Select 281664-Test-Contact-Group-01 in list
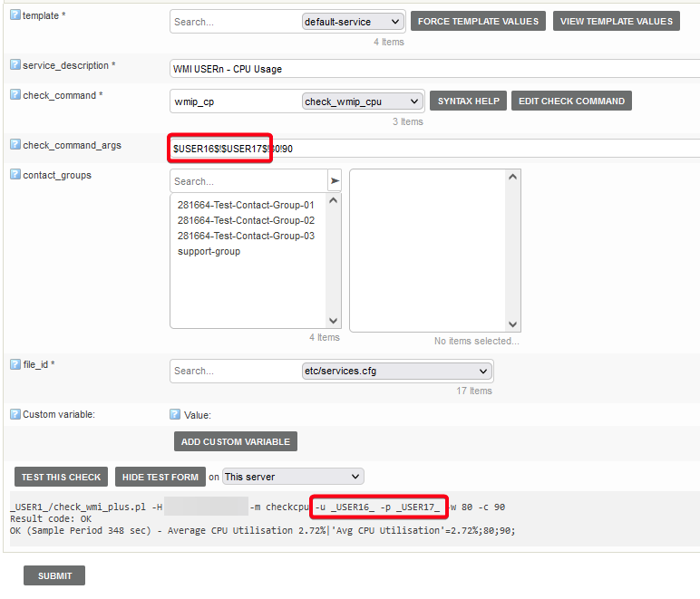700x599 pixels. pyautogui.click(x=246, y=205)
